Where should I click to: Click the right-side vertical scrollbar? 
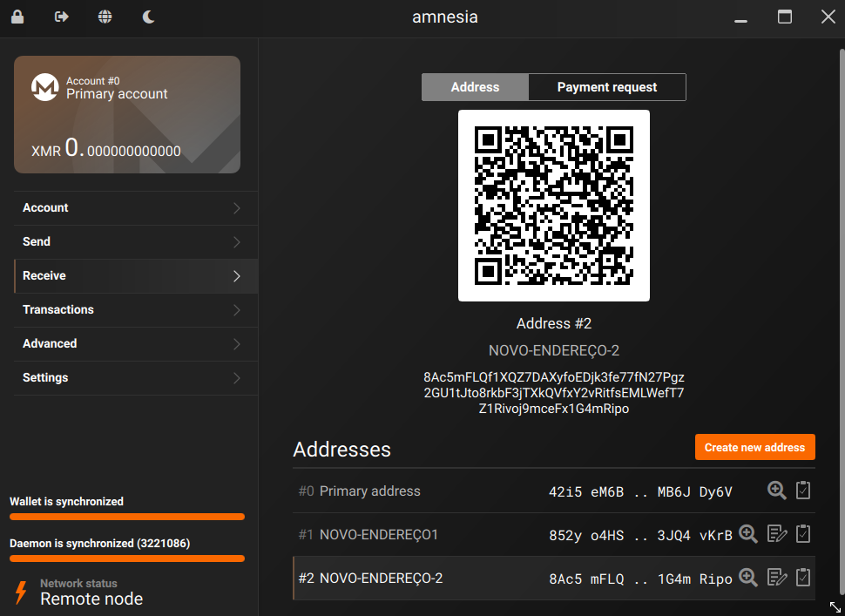842,321
